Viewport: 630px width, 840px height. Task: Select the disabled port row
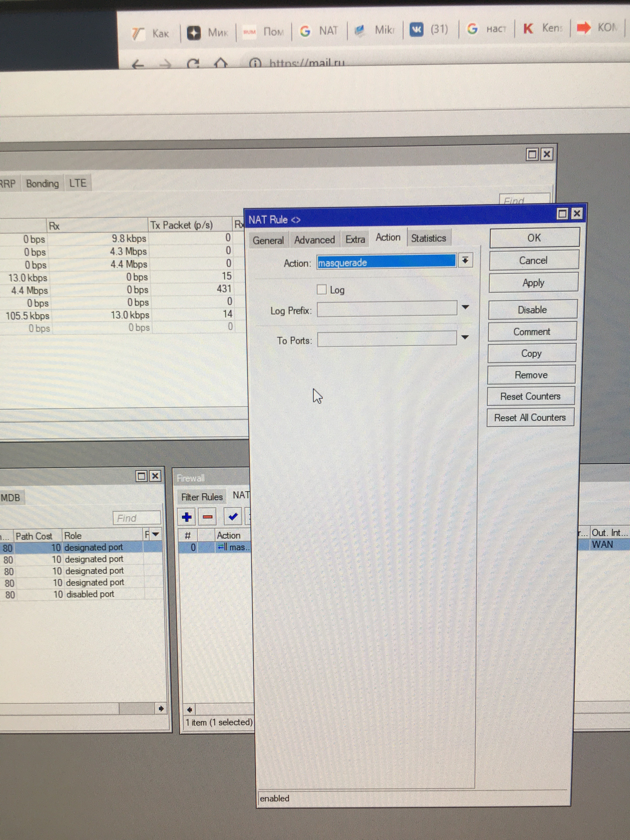81,594
